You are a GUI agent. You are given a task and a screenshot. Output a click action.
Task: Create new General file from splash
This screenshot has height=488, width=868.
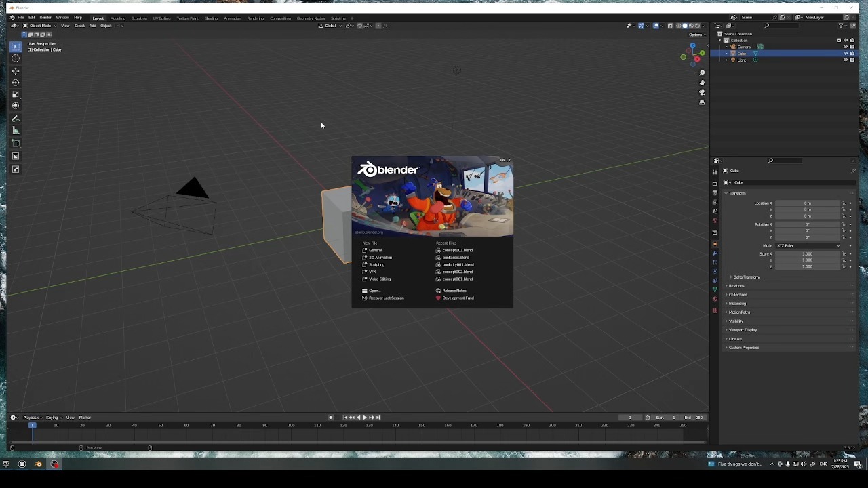pos(375,251)
